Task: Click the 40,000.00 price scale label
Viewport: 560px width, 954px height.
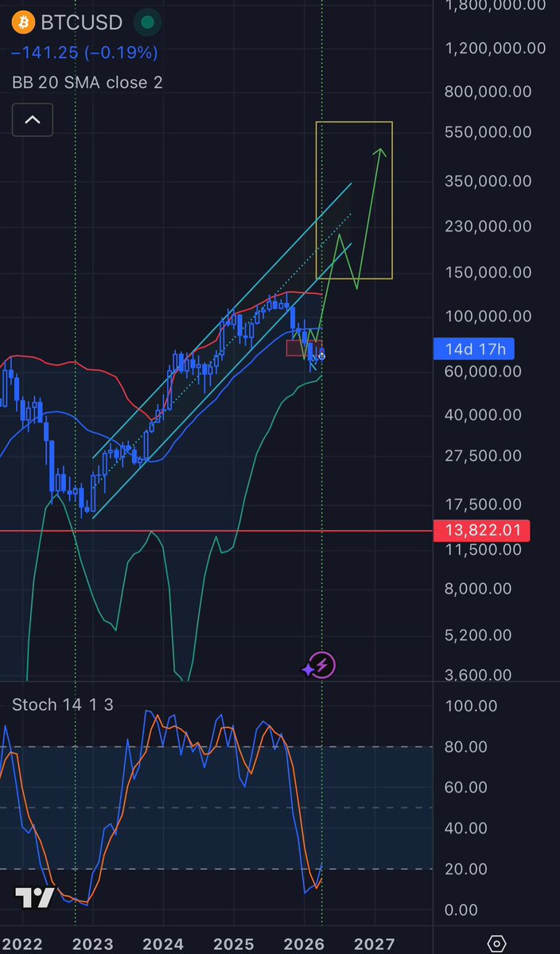Action: (x=484, y=415)
